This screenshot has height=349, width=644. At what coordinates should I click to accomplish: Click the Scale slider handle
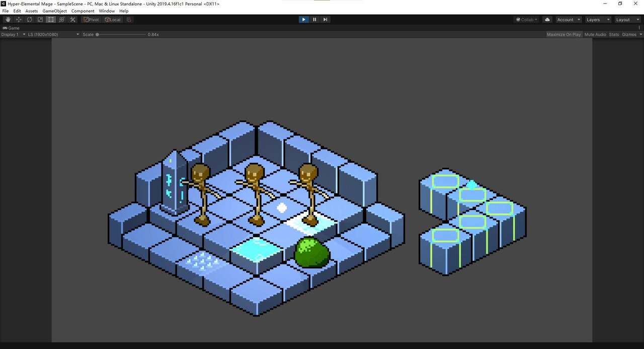click(x=97, y=35)
